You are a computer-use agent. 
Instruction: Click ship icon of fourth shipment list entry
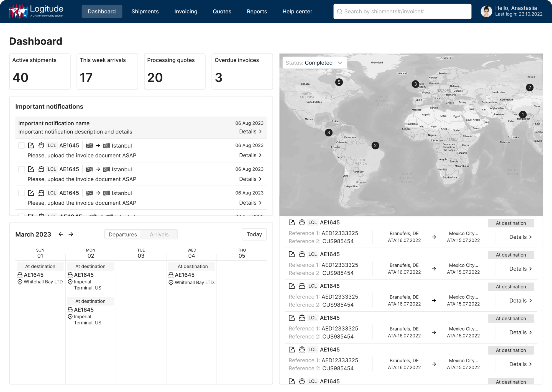(x=302, y=318)
